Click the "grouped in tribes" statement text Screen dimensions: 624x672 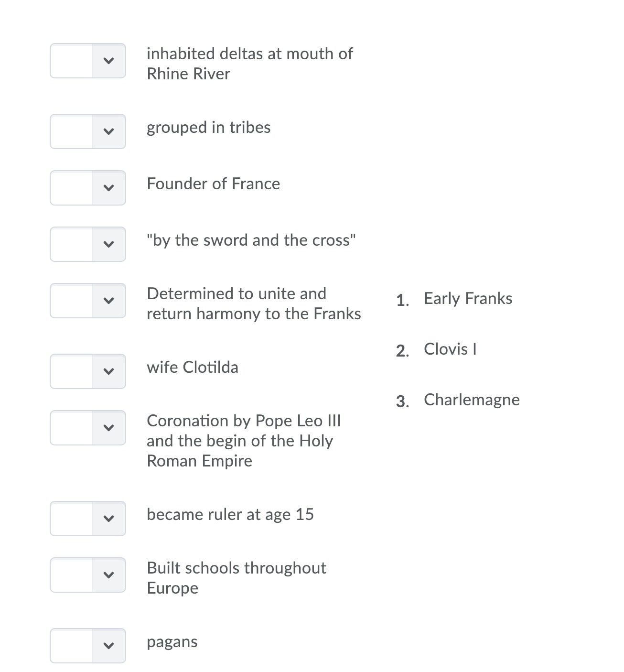(209, 128)
